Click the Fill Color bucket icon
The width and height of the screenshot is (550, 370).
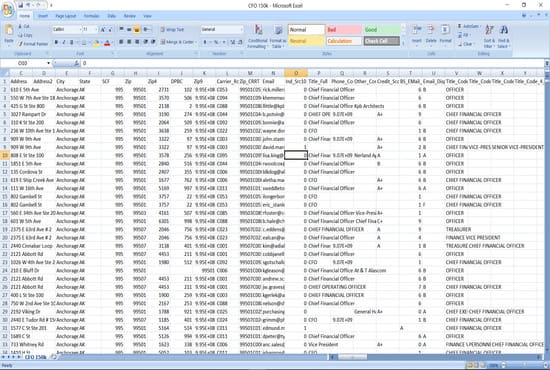click(96, 43)
